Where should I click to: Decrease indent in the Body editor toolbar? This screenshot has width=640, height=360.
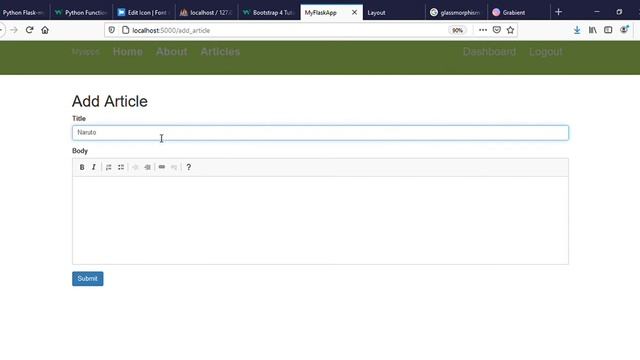[x=135, y=167]
